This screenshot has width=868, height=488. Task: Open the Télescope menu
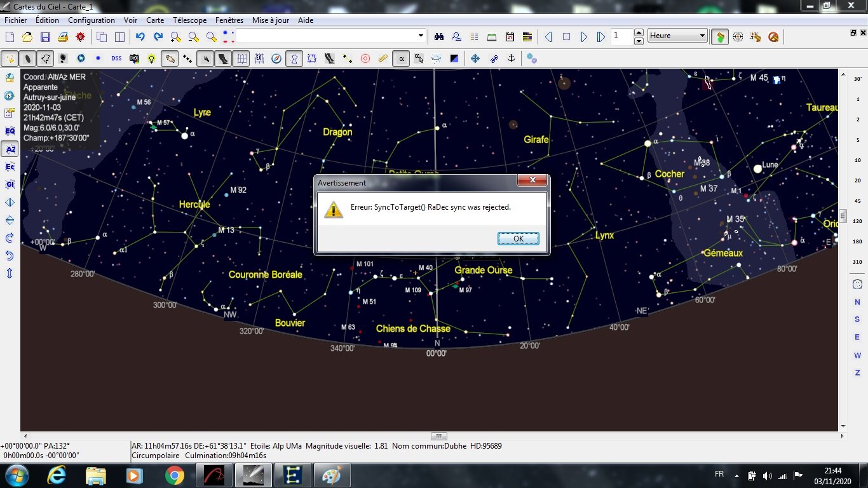(x=189, y=20)
